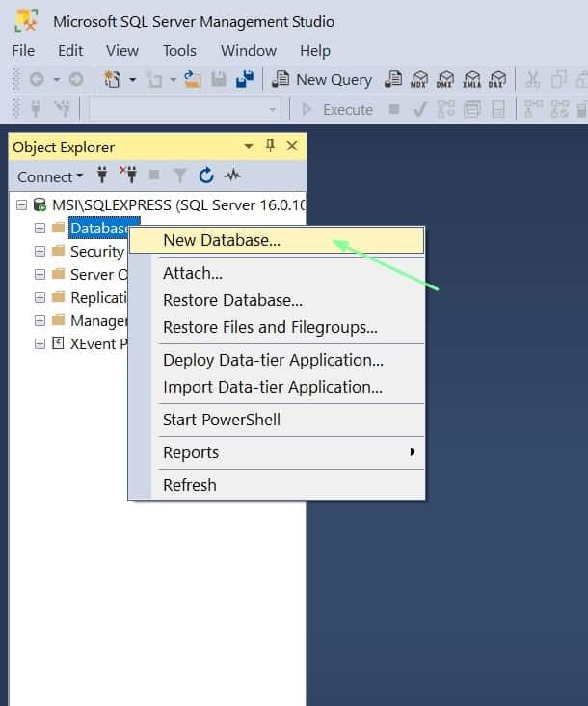The image size is (588, 706).
Task: Open the Reports submenu
Action: pos(277,452)
